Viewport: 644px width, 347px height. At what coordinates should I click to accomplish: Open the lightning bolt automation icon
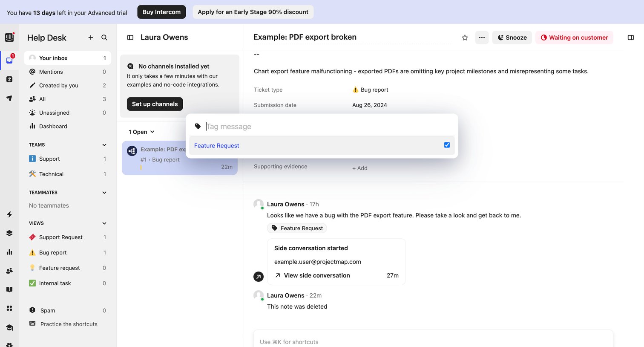click(x=9, y=214)
